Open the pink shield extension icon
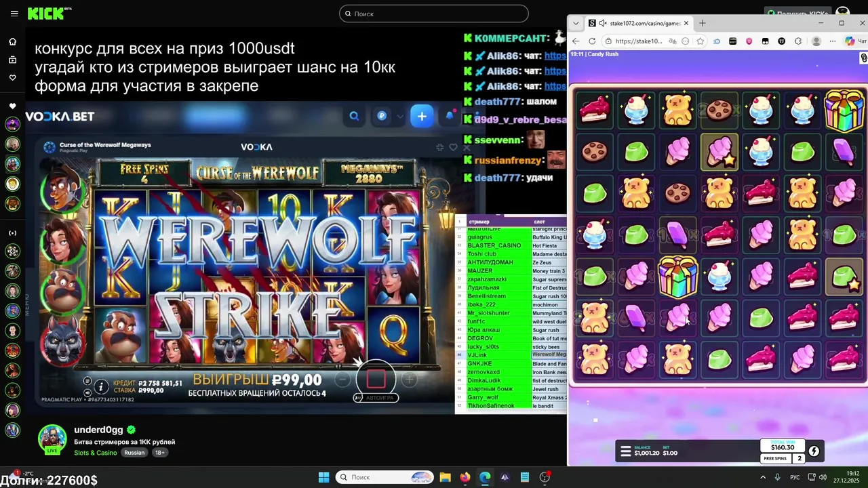The width and height of the screenshot is (868, 488). [749, 41]
